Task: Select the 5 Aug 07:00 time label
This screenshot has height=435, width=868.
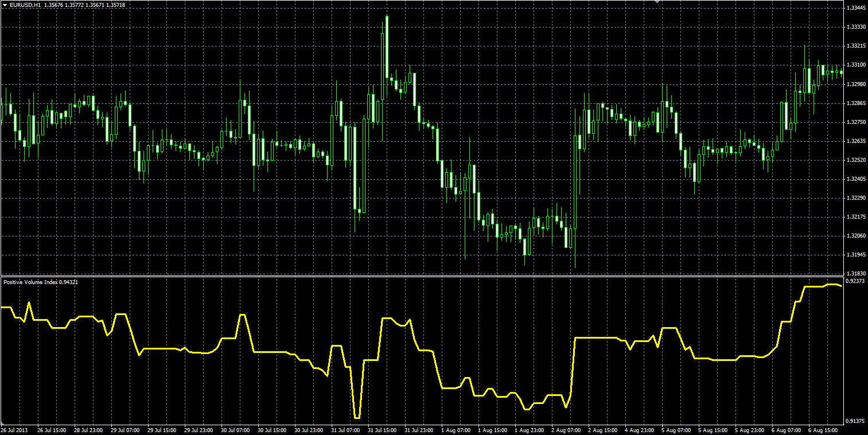Action: [675, 430]
